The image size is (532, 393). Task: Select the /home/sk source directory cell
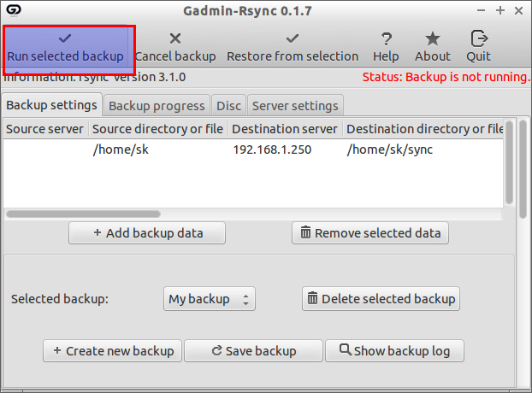click(121, 150)
